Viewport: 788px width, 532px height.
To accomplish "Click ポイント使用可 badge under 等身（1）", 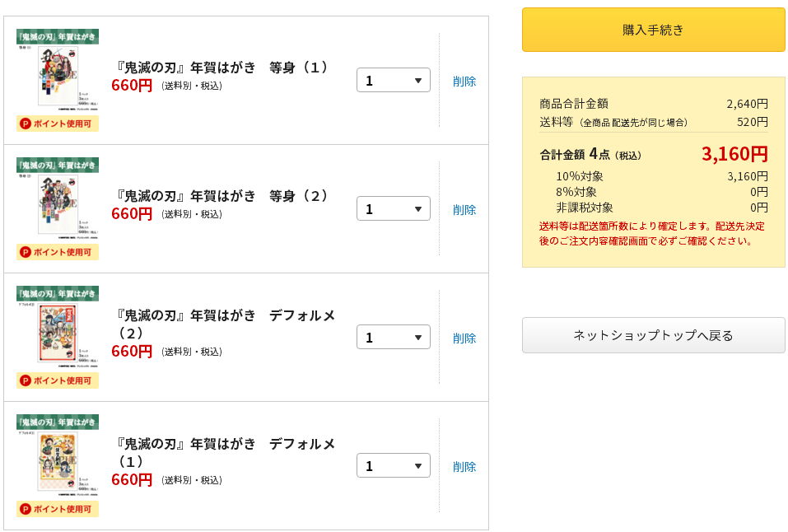I will pos(58,124).
